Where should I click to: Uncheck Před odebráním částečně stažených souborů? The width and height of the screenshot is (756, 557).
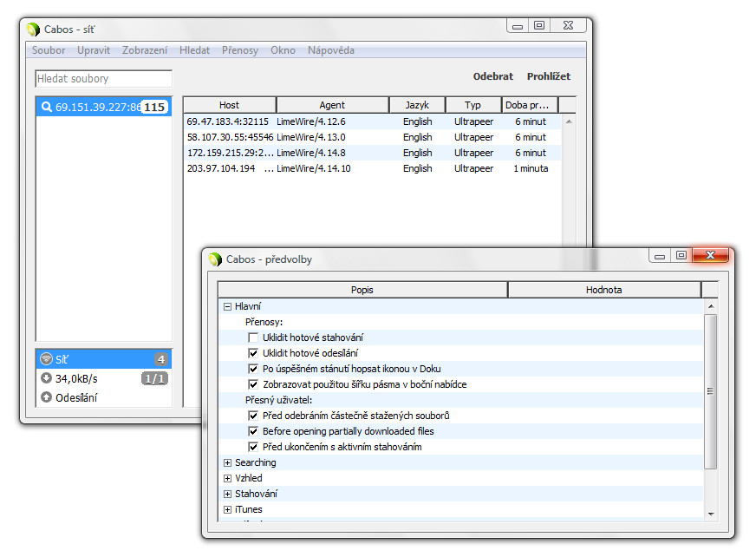pos(253,416)
